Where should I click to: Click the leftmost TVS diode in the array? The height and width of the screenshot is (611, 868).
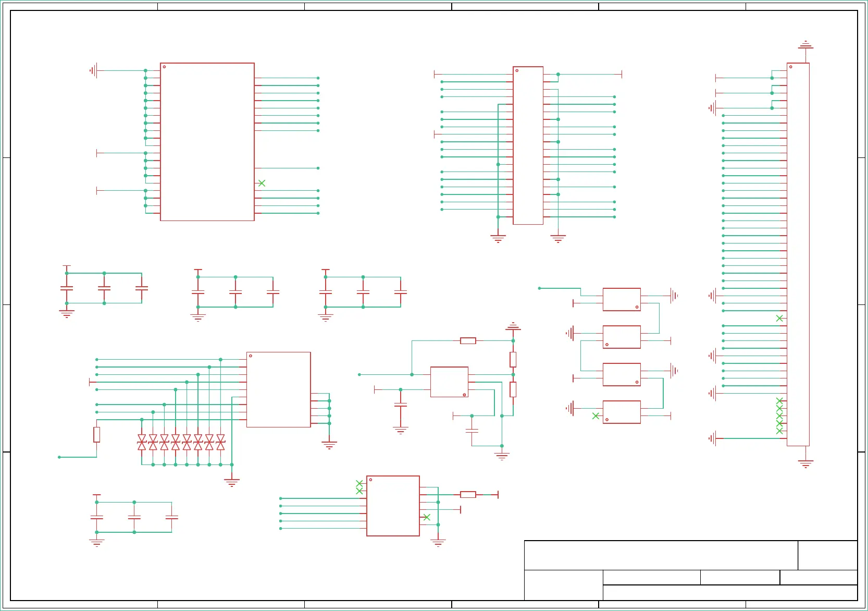(142, 442)
